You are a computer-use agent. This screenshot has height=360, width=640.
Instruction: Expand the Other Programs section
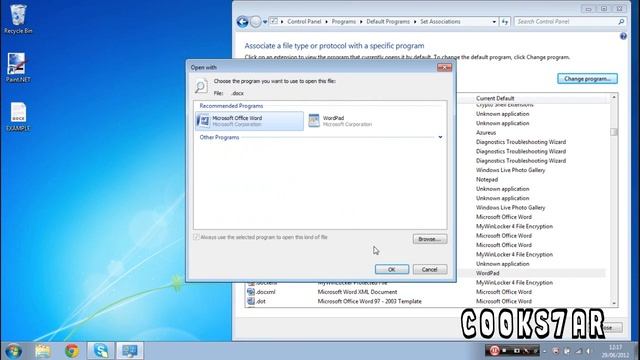coord(440,137)
